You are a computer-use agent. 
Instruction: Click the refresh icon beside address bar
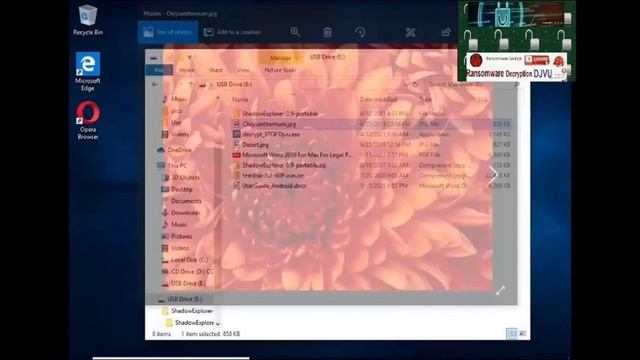pos(415,84)
